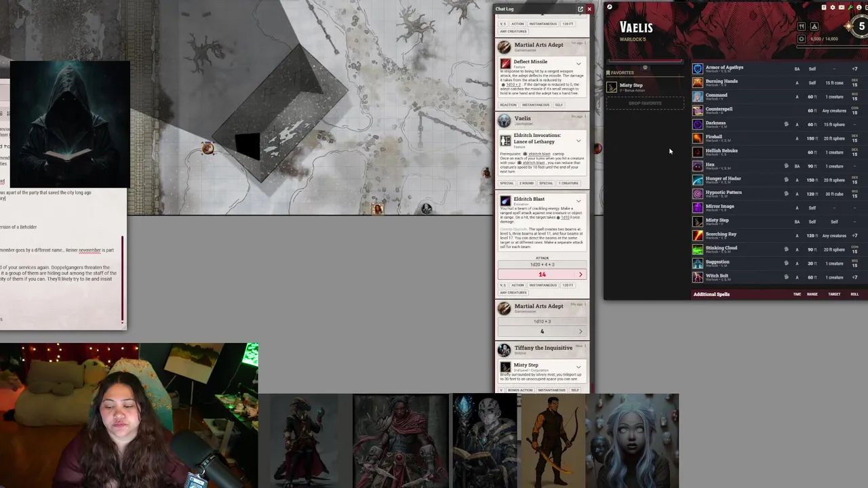Click the Darkness spell icon
Image resolution: width=868 pixels, height=488 pixels.
coord(698,124)
